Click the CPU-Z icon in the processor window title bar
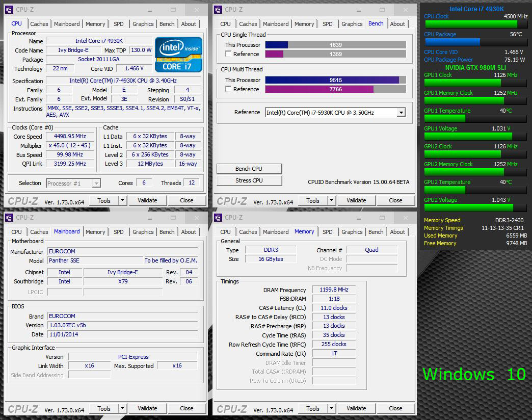The width and height of the screenshot is (532, 420). click(9, 10)
